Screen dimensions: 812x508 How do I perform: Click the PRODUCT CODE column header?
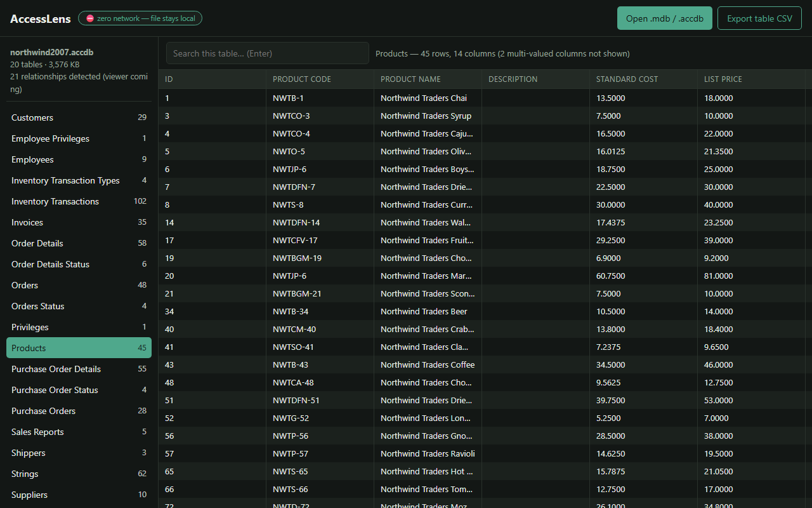point(320,79)
